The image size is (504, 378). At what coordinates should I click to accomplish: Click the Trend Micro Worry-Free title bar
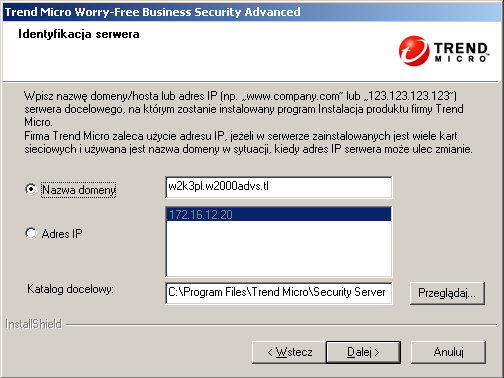[x=252, y=12]
